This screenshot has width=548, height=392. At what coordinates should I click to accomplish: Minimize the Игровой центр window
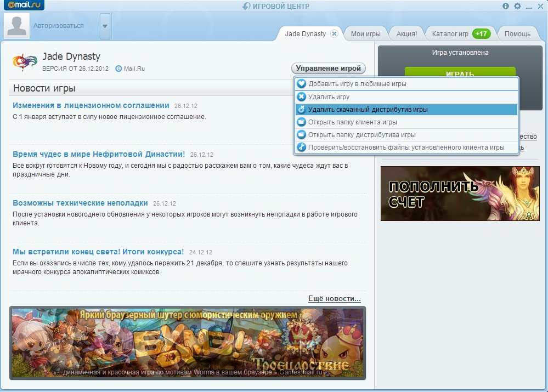click(x=529, y=7)
